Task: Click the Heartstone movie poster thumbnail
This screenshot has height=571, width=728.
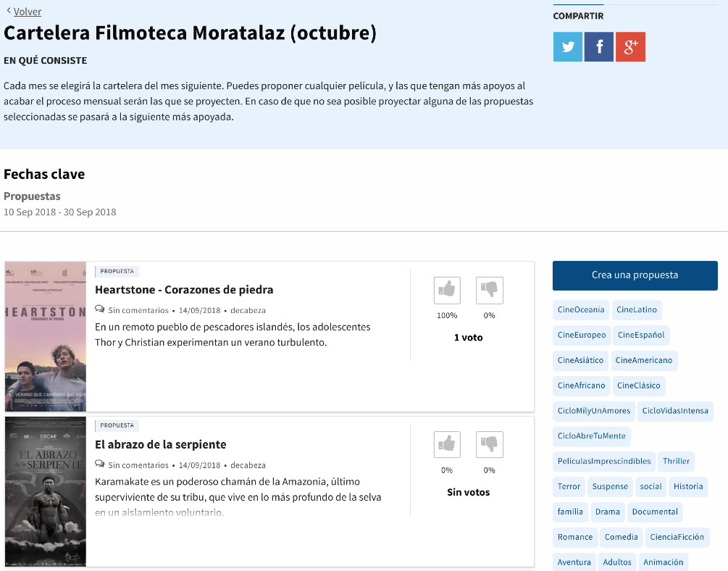Action: click(x=45, y=336)
